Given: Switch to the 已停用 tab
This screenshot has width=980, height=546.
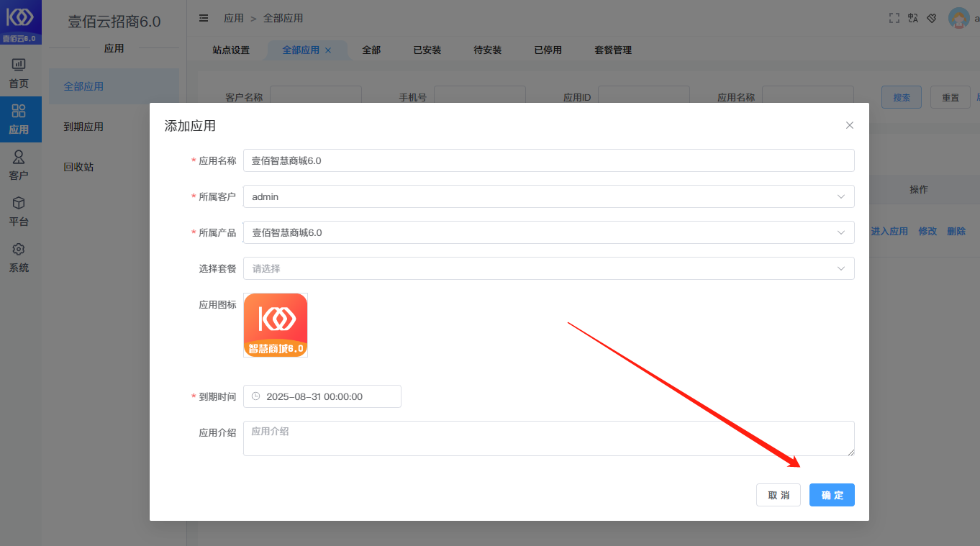Looking at the screenshot, I should click(548, 50).
